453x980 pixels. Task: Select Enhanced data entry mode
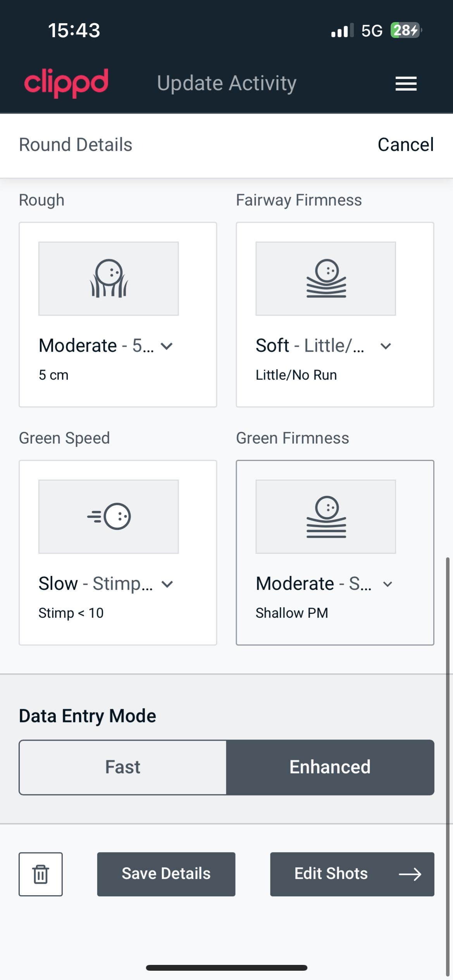pos(330,767)
